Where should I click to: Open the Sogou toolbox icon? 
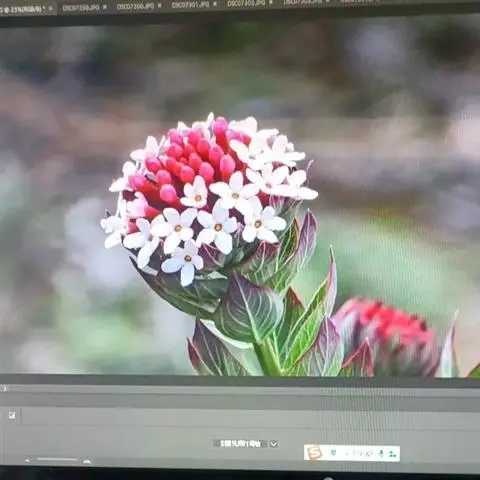tap(392, 454)
